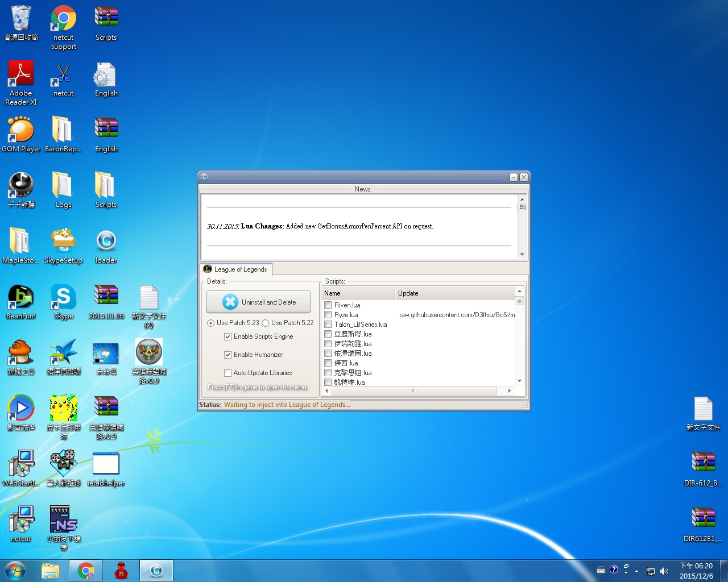This screenshot has height=582, width=728.
Task: Select the Scripts WinRAR archive icon
Action: (x=106, y=24)
